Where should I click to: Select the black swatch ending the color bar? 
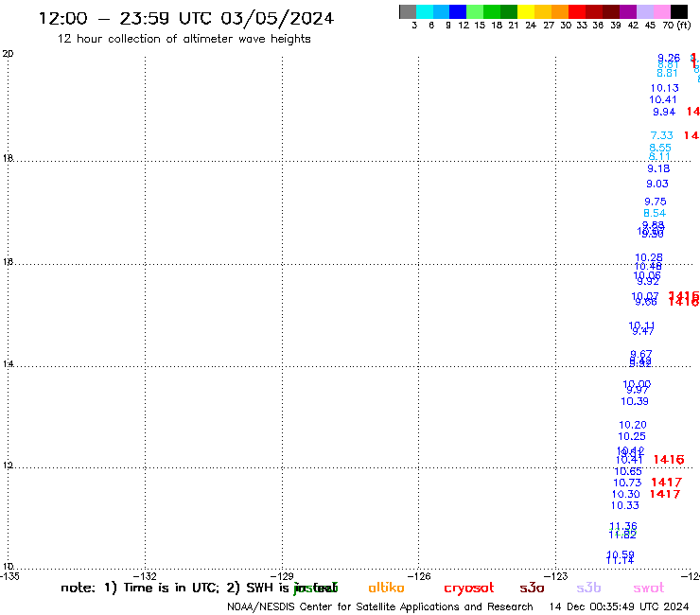tap(678, 11)
